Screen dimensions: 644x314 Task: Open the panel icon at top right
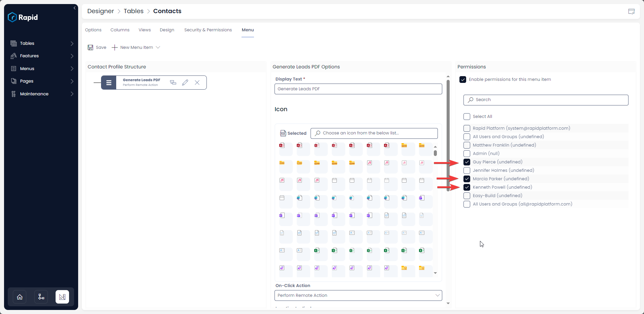click(x=632, y=11)
